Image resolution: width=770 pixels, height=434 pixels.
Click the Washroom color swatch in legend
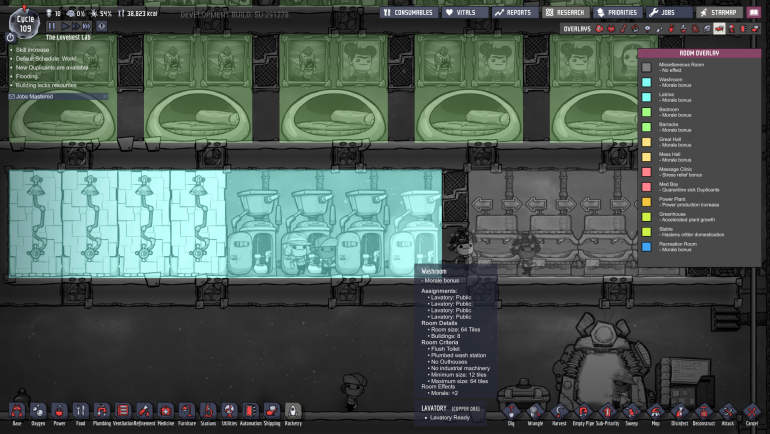coord(647,82)
